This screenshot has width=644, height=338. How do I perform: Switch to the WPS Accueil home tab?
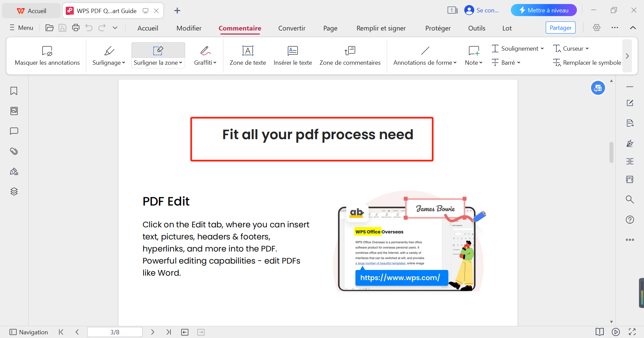tap(32, 11)
